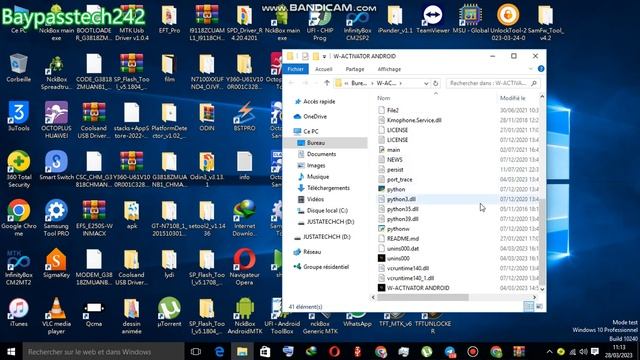Sort files by Modifié le column
Screen dimensions: 640x360
[513, 98]
